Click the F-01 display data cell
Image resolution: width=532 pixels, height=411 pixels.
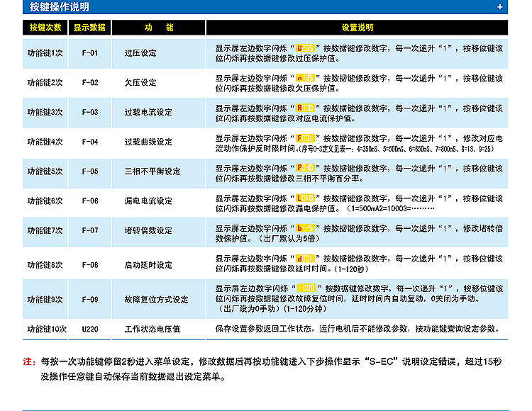90,53
